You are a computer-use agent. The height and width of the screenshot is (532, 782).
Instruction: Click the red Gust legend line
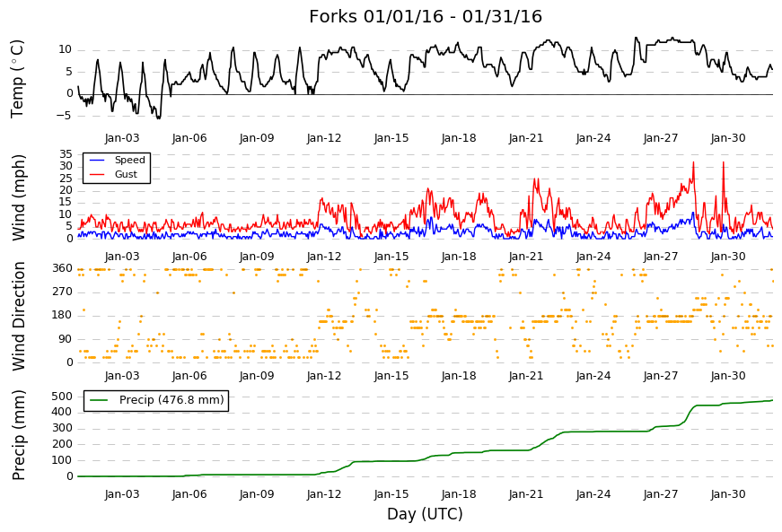96,174
